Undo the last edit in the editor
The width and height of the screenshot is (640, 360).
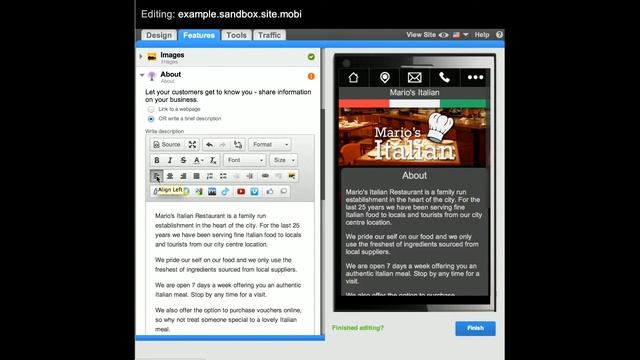209,144
